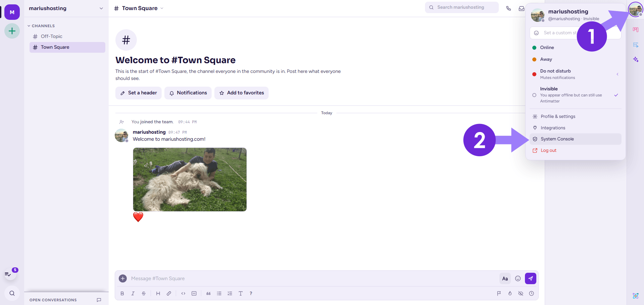Open the dog photo attachment
Screen dimensions: 644x305
[x=190, y=180]
